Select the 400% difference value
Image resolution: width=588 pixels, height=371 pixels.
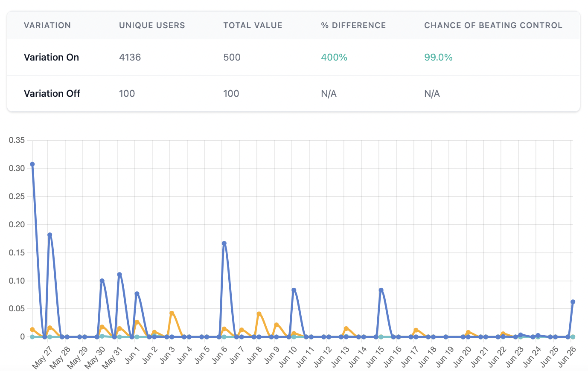[334, 57]
